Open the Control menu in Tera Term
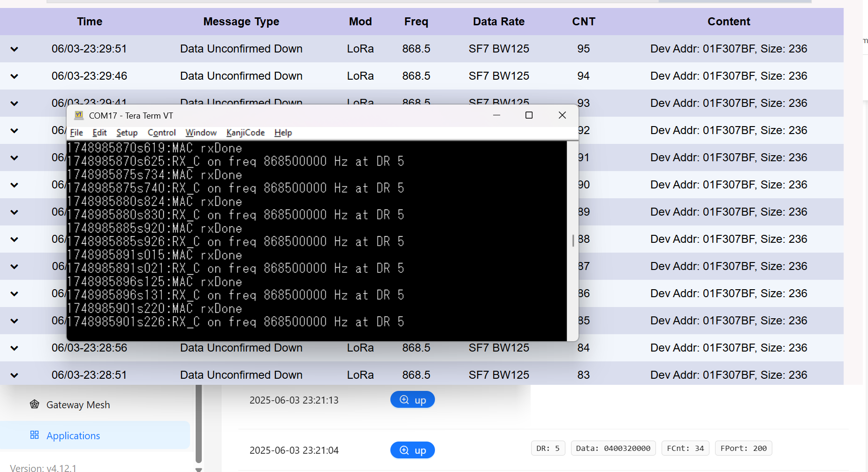Image resolution: width=868 pixels, height=472 pixels. (x=161, y=133)
